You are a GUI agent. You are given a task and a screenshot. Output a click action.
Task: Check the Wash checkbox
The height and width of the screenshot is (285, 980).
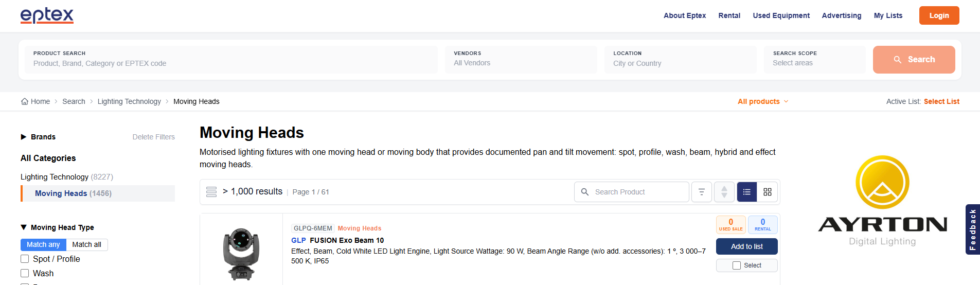tap(25, 273)
